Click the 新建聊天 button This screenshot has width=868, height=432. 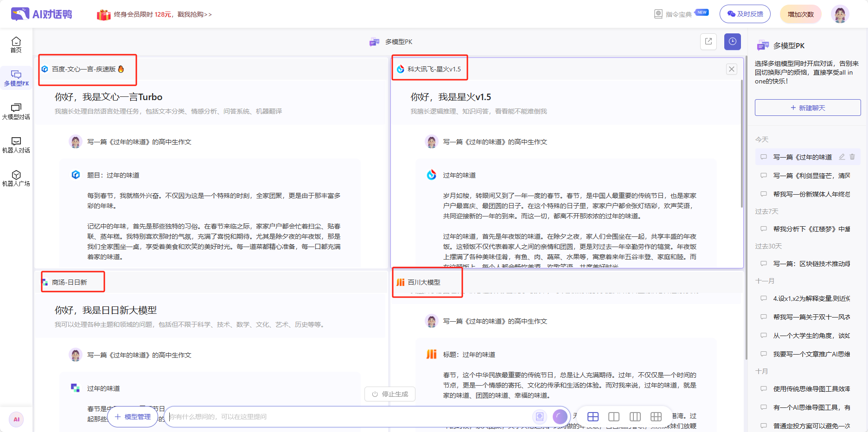pyautogui.click(x=808, y=108)
